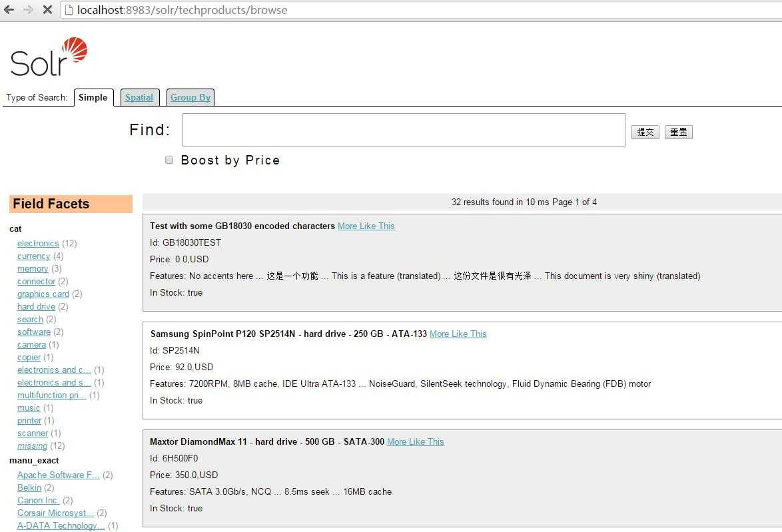
Task: Click the Field Facets header
Action: pos(71,204)
